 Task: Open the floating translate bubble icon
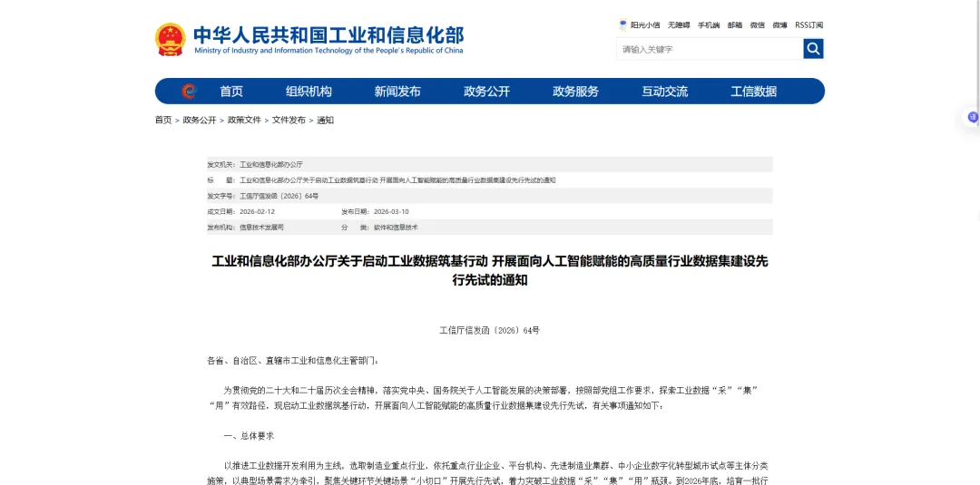pos(973,117)
